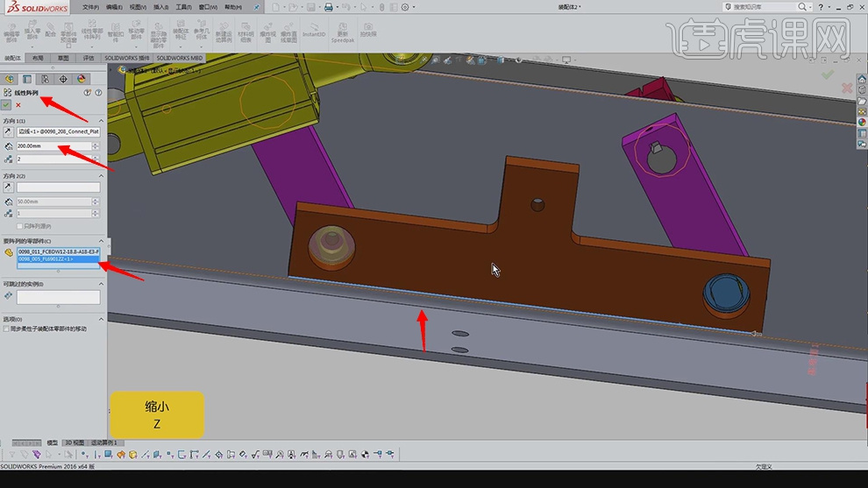Collapse the 方向1 section
Viewport: 868px width, 488px height.
100,120
